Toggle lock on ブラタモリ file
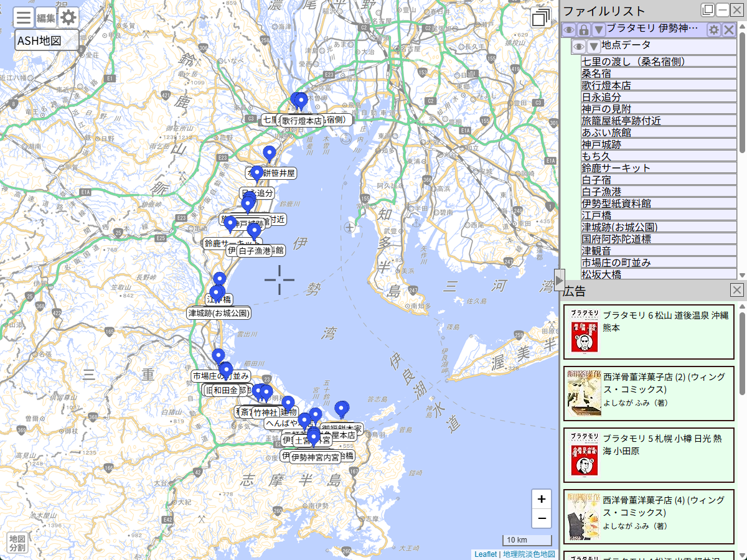The image size is (747, 560). 583,30
